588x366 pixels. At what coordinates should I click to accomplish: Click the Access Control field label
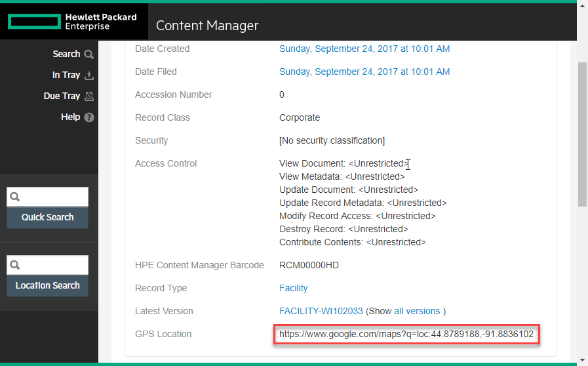(166, 164)
